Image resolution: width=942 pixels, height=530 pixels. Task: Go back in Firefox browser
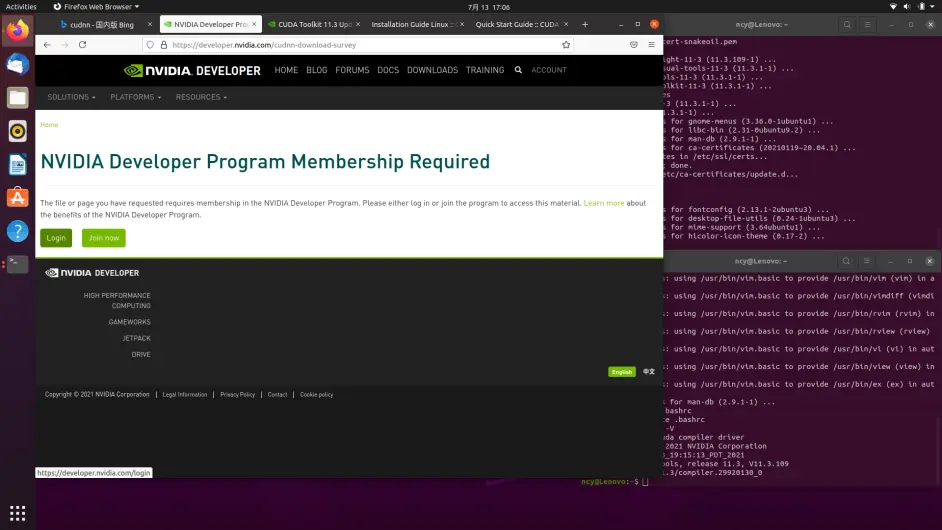point(47,44)
